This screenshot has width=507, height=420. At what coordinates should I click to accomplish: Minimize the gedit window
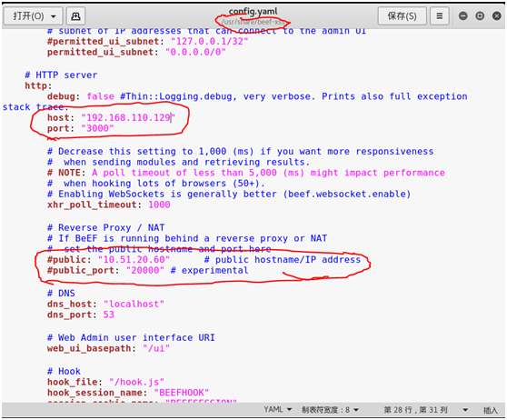coord(463,15)
